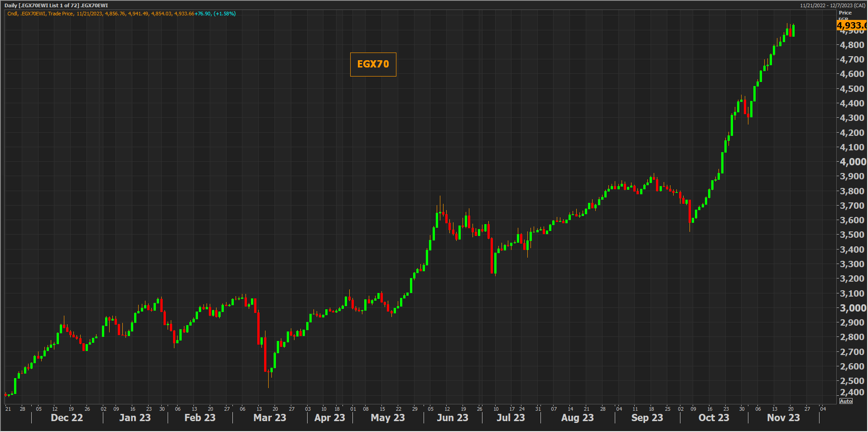The height and width of the screenshot is (432, 868).
Task: Click the date range 11/21/2022 - 12/7/2023 label
Action: click(832, 5)
